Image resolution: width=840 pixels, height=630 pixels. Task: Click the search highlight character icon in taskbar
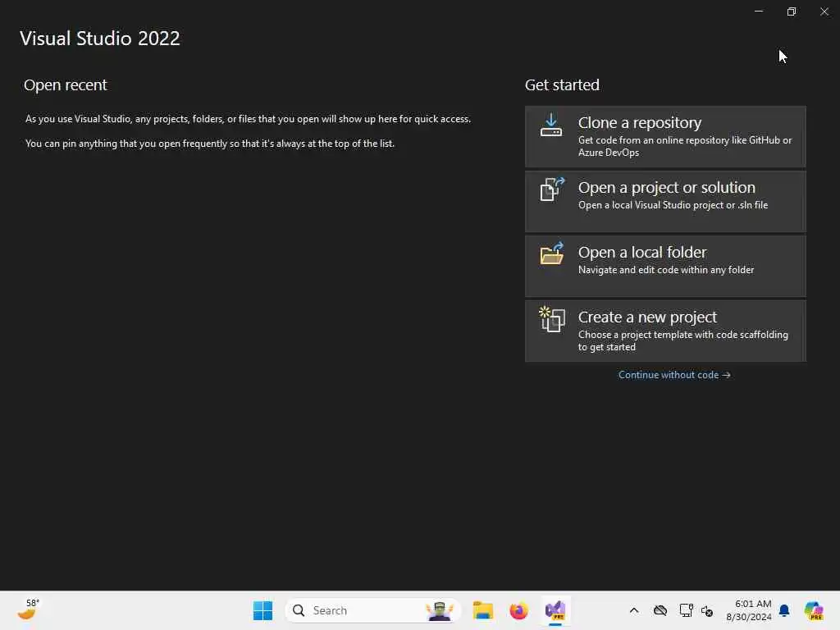440,610
